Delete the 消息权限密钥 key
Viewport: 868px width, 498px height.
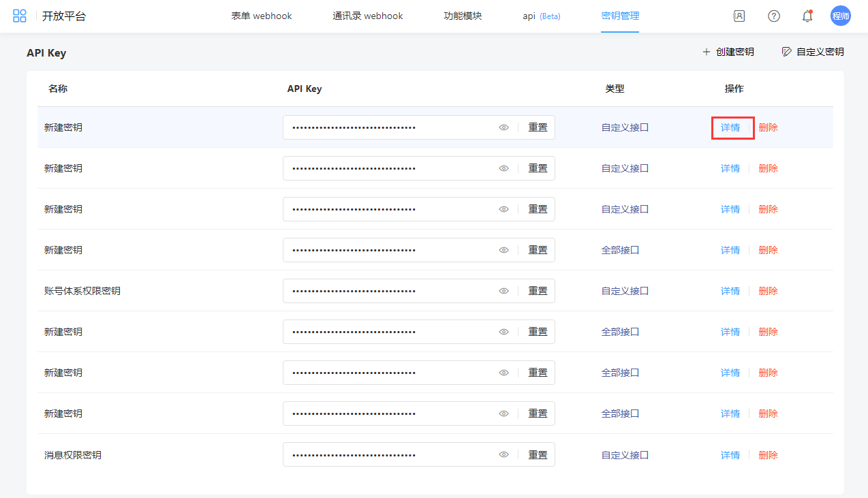click(x=768, y=455)
